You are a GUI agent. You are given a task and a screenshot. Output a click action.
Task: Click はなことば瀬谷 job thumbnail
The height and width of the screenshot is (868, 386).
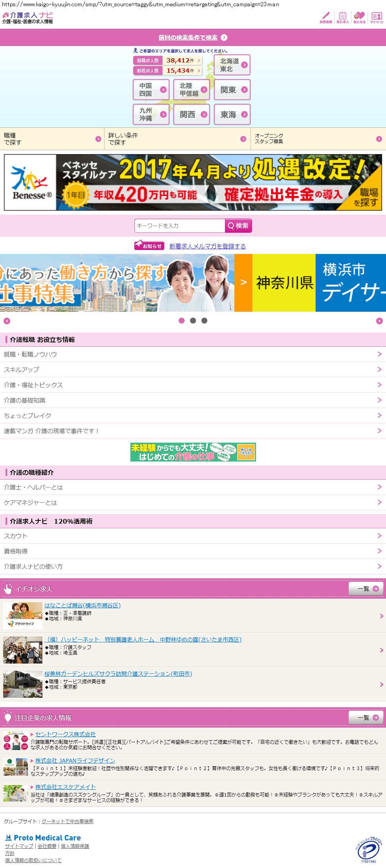[23, 616]
